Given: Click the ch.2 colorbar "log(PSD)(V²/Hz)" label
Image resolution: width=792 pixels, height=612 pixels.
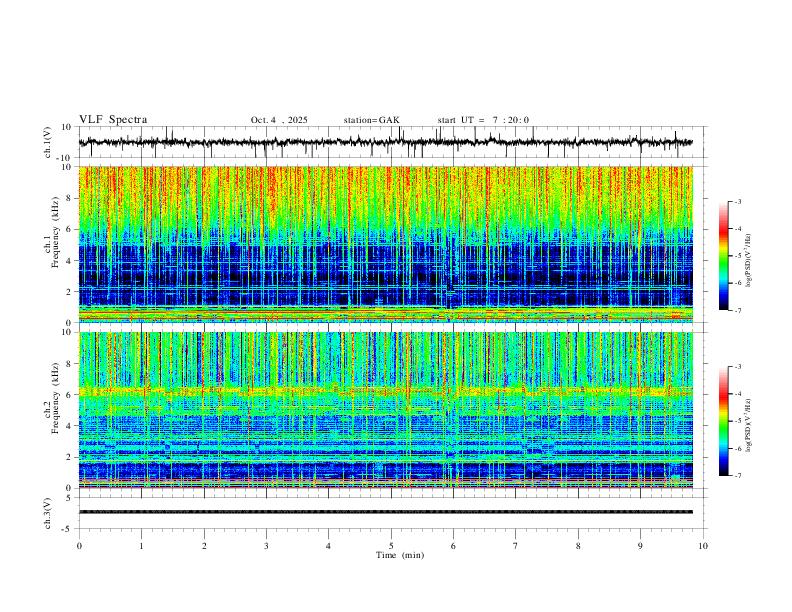Looking at the screenshot, I should click(x=749, y=425).
